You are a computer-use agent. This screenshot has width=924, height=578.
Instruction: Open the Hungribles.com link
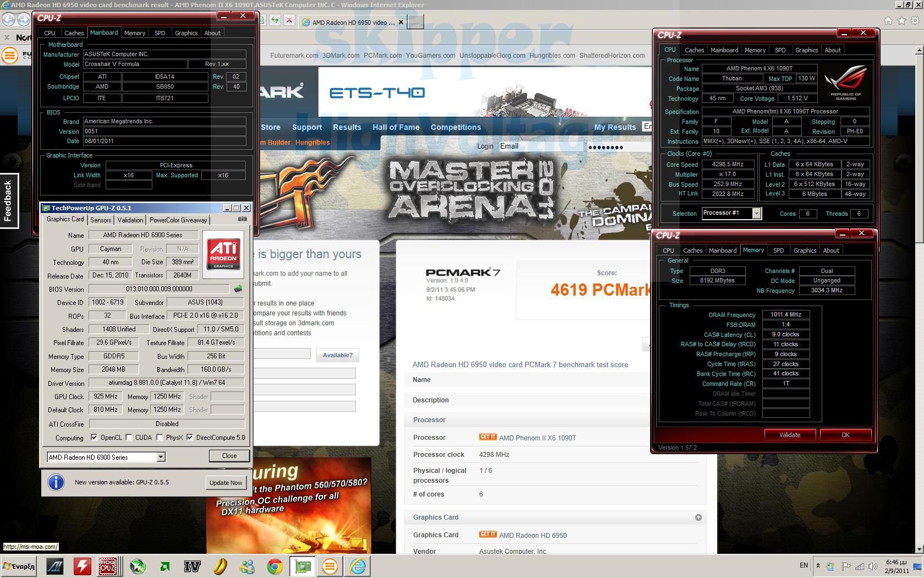552,56
